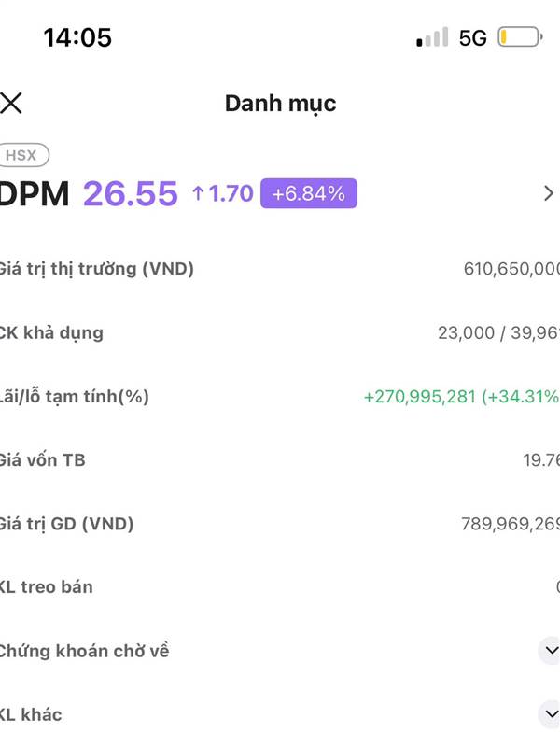Select the Giá vốn TB row
This screenshot has width=560, height=747.
tap(280, 460)
